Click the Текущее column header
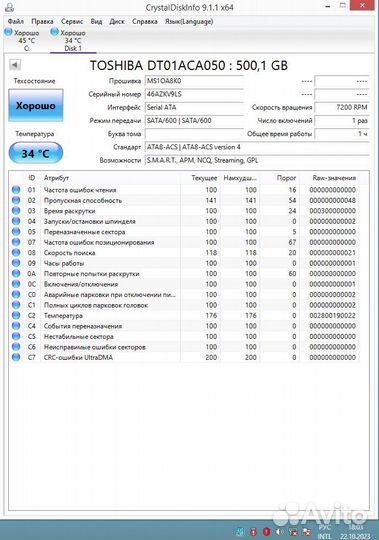Image resolution: width=379 pixels, height=540 pixels. click(x=204, y=178)
